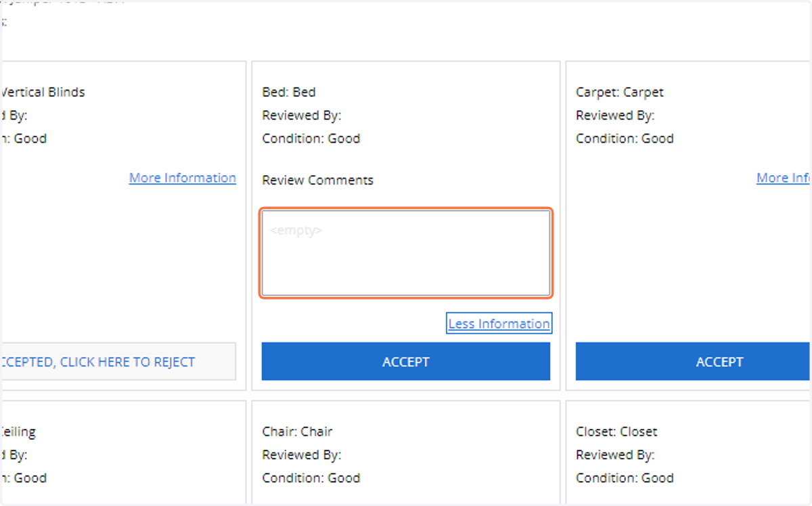Screen dimensions: 812x506
Task: Open More Information on Carpet card
Action: (784, 178)
